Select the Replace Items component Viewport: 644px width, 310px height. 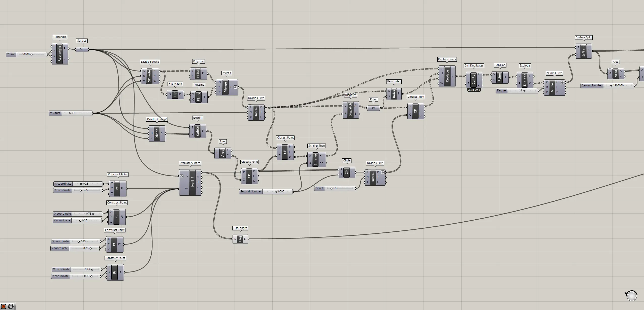(447, 76)
